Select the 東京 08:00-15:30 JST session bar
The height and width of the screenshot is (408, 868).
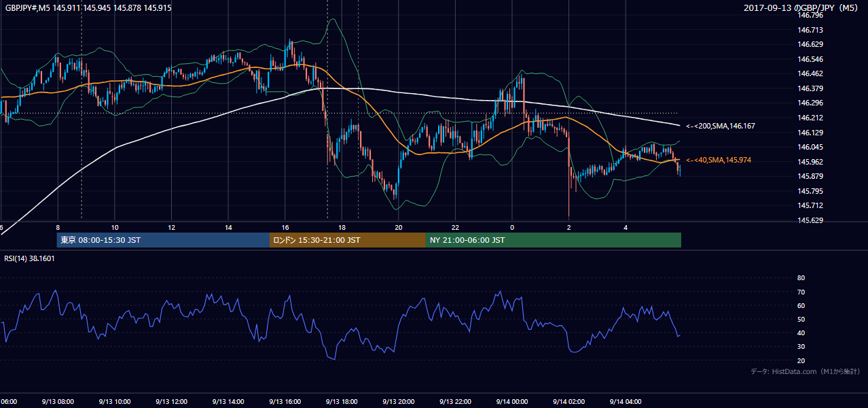tap(163, 240)
